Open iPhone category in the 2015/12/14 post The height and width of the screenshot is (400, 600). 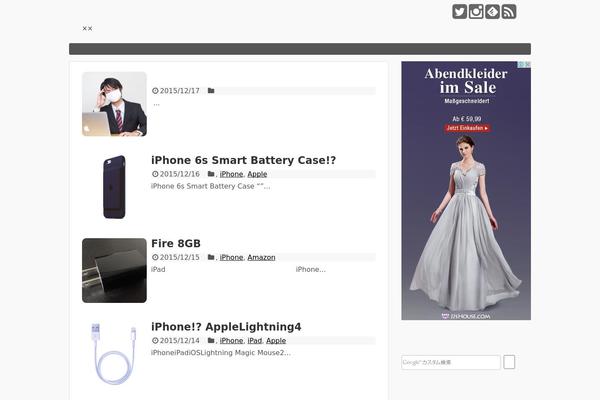(231, 341)
